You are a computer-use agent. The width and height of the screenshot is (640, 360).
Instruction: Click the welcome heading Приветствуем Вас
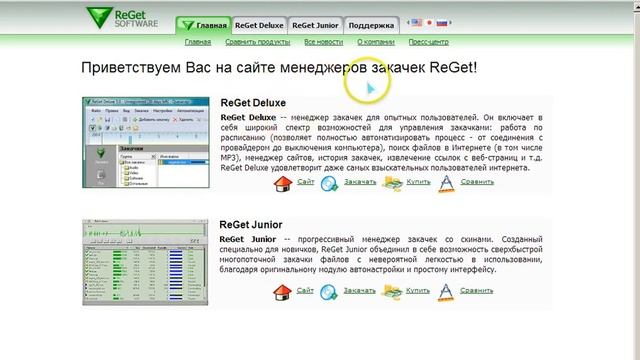tap(279, 67)
